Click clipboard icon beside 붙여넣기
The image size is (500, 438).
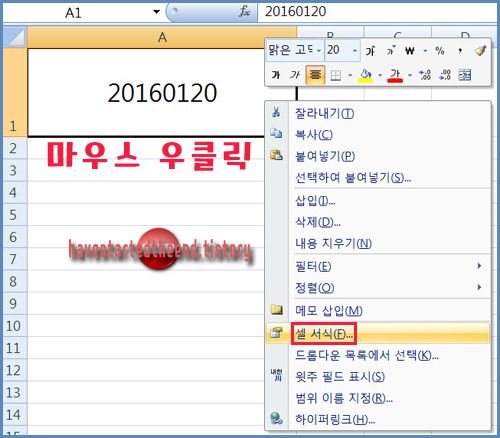276,155
